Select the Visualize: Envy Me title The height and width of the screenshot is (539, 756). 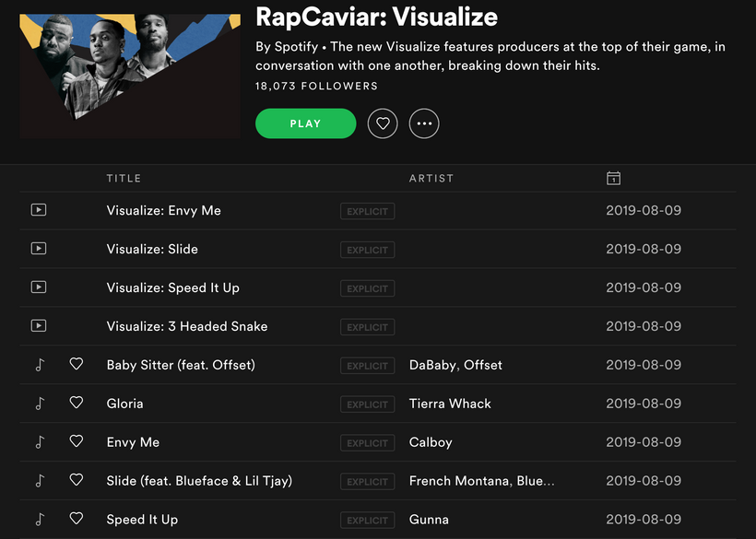tap(164, 211)
